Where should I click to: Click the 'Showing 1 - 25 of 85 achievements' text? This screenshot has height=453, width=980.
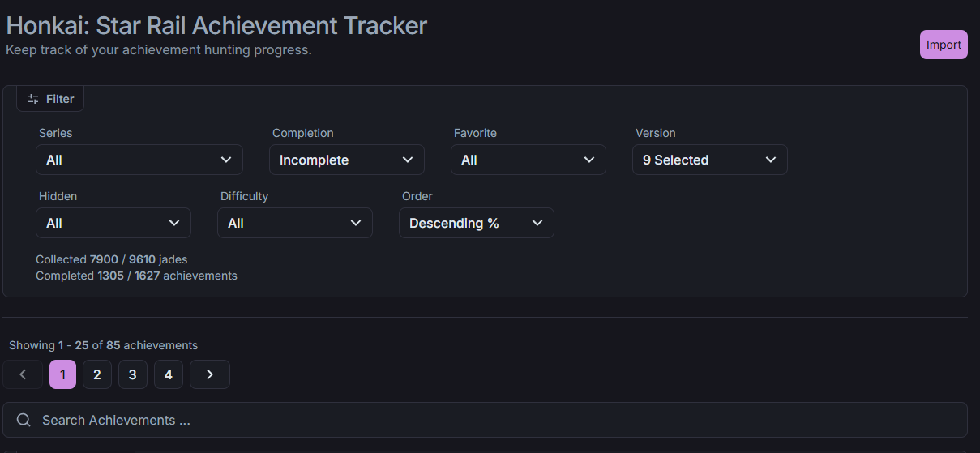tap(103, 345)
